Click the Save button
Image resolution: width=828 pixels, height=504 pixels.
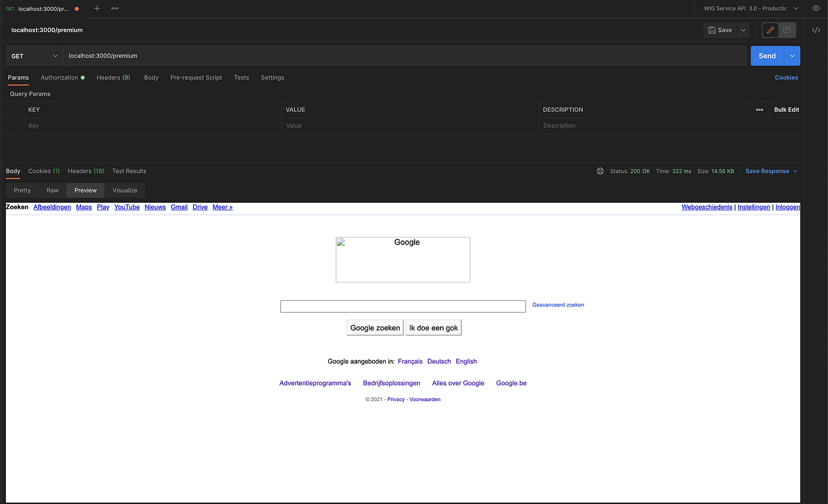720,30
